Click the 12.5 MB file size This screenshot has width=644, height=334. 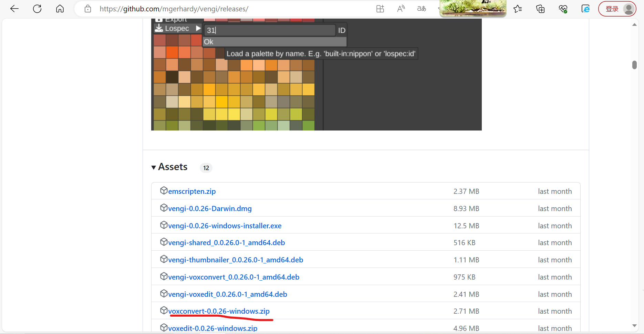click(x=466, y=226)
